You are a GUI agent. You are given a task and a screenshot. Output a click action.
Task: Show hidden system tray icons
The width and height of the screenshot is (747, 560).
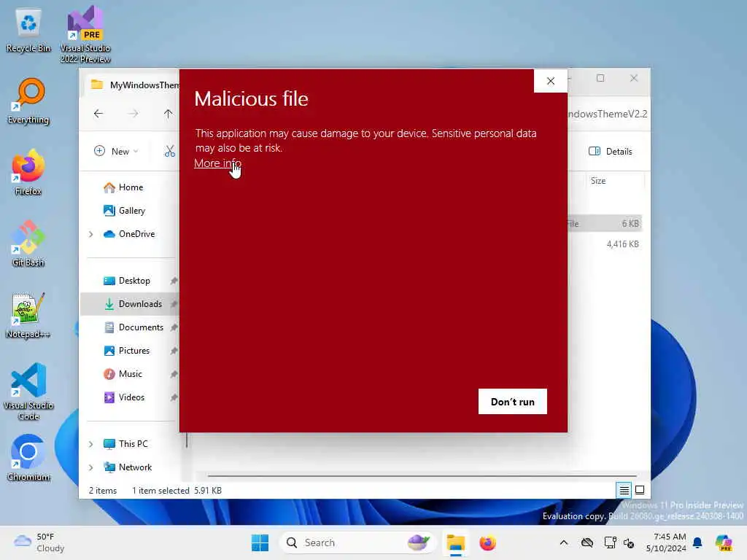(564, 542)
